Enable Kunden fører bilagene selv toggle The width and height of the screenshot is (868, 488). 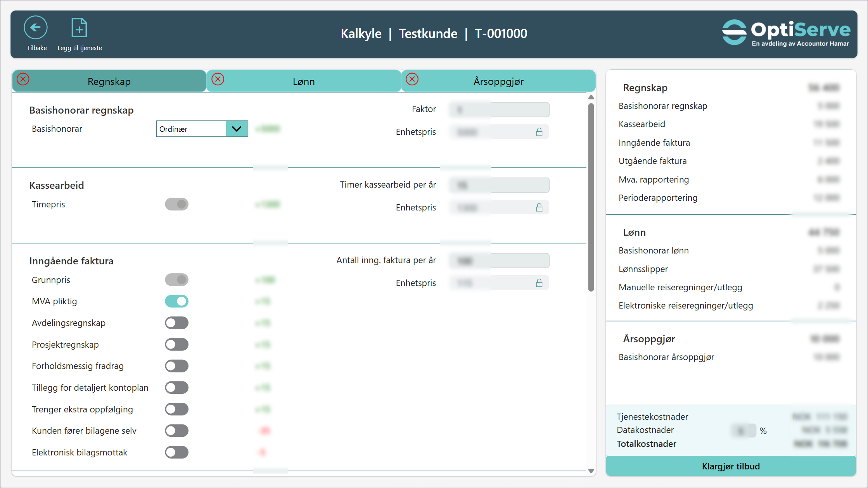click(x=177, y=431)
